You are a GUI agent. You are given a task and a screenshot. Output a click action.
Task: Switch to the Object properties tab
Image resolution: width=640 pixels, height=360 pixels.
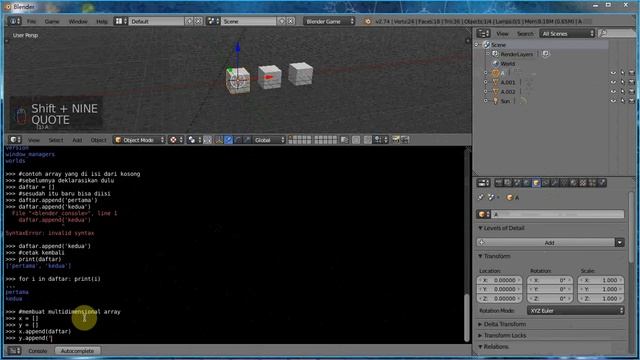536,183
